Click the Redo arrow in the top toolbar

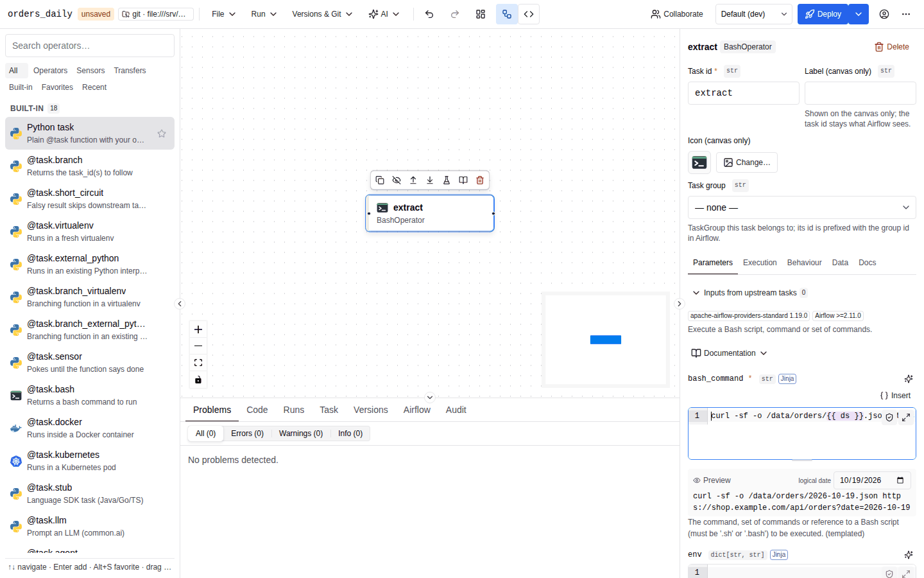pos(455,14)
